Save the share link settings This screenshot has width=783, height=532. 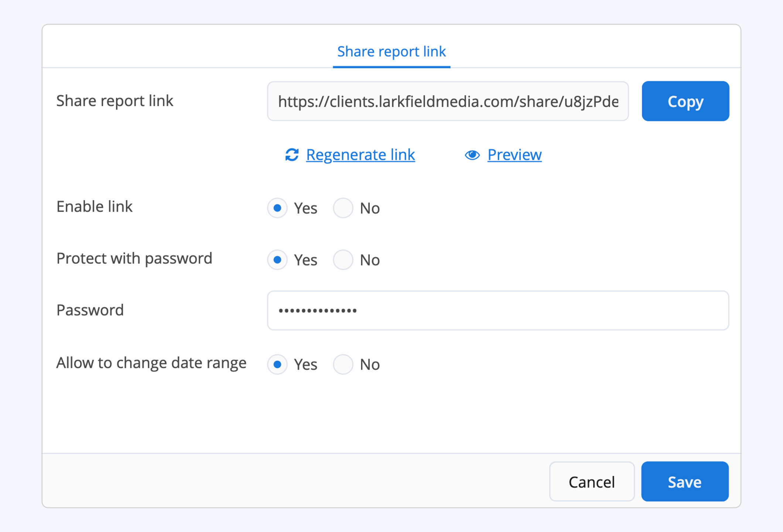click(685, 481)
